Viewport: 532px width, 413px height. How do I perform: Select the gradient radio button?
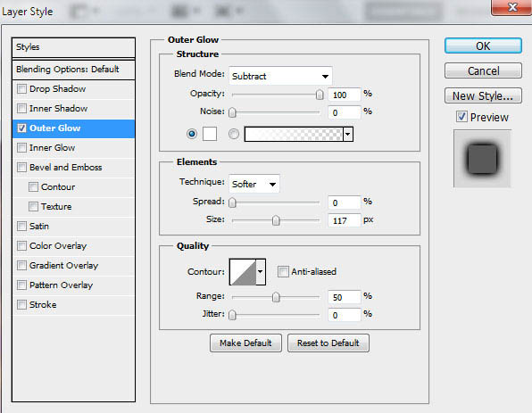tap(234, 134)
